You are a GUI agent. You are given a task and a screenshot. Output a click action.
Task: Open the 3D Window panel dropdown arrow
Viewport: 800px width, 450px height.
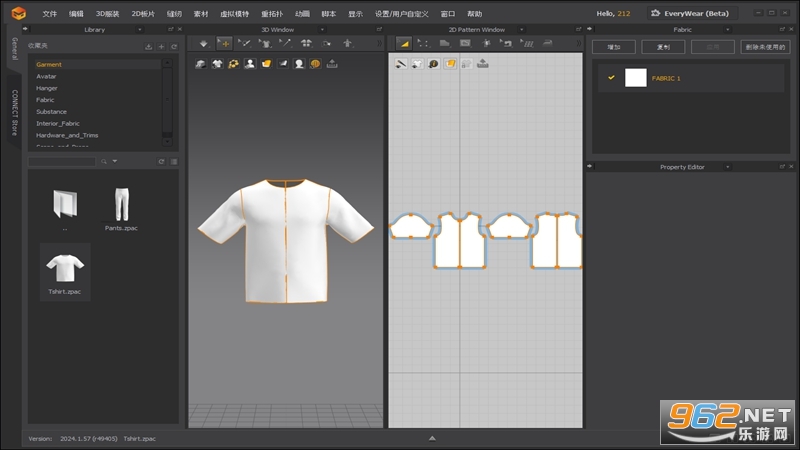(x=322, y=30)
